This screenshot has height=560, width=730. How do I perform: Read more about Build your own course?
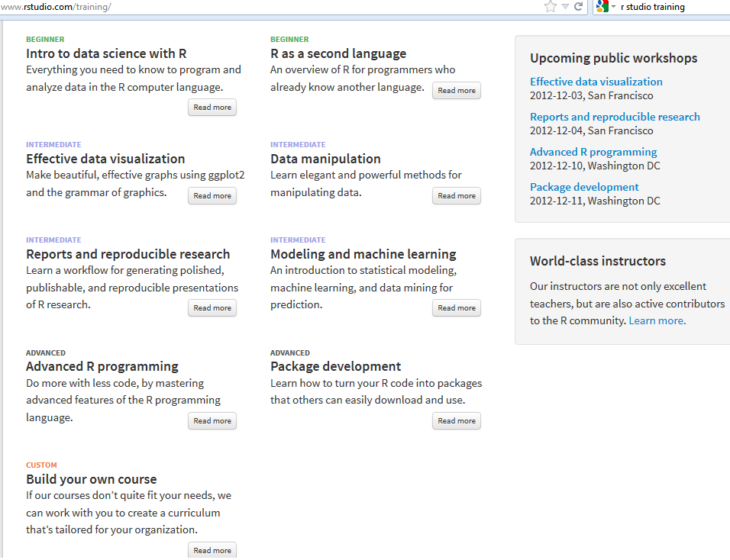[212, 551]
